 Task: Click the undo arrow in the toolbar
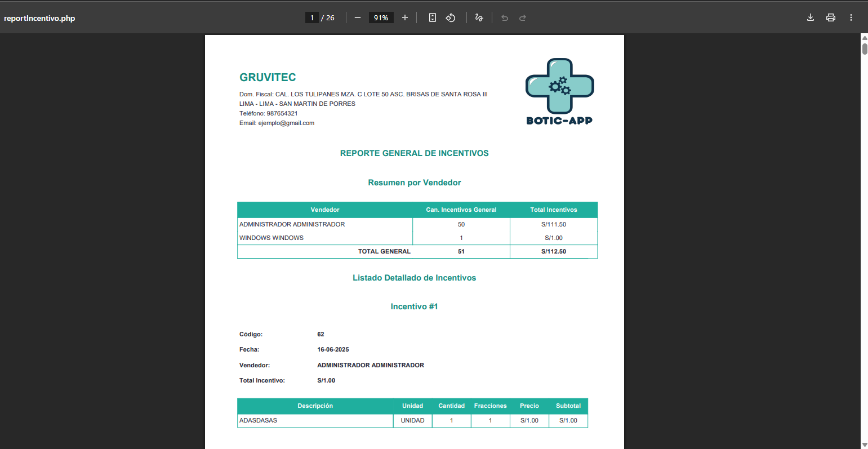(x=505, y=18)
